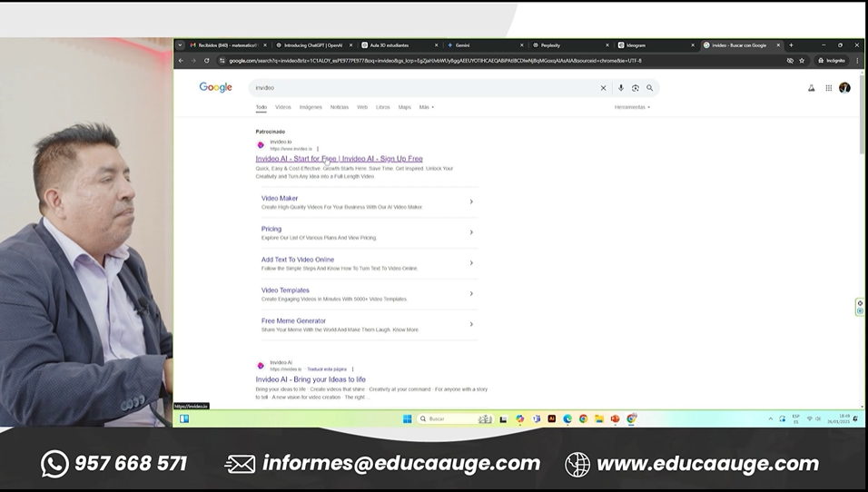Open the Google account profile picture
This screenshot has width=868, height=492.
tap(844, 88)
